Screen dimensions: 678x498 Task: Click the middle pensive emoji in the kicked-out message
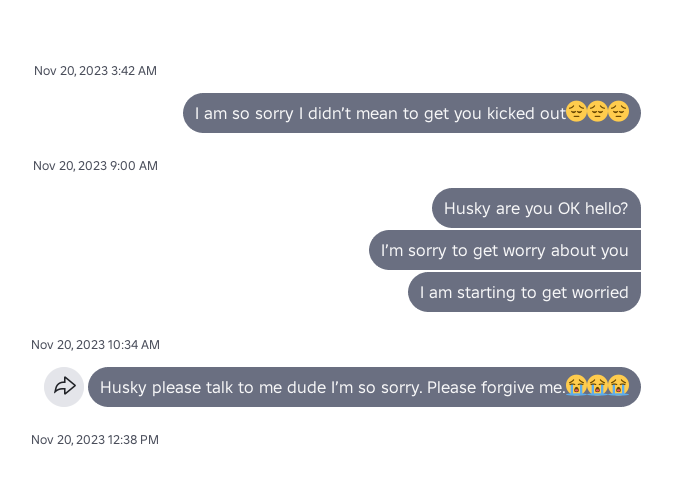(x=597, y=112)
